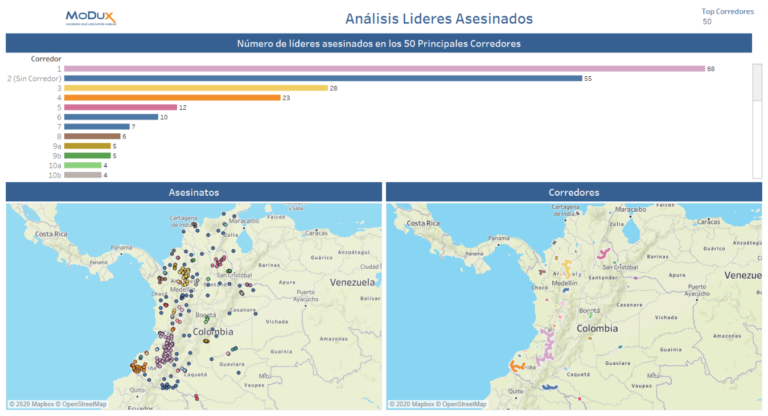Click the Bogotá label on Asesinatos map
The height and width of the screenshot is (416, 768).
(201, 313)
